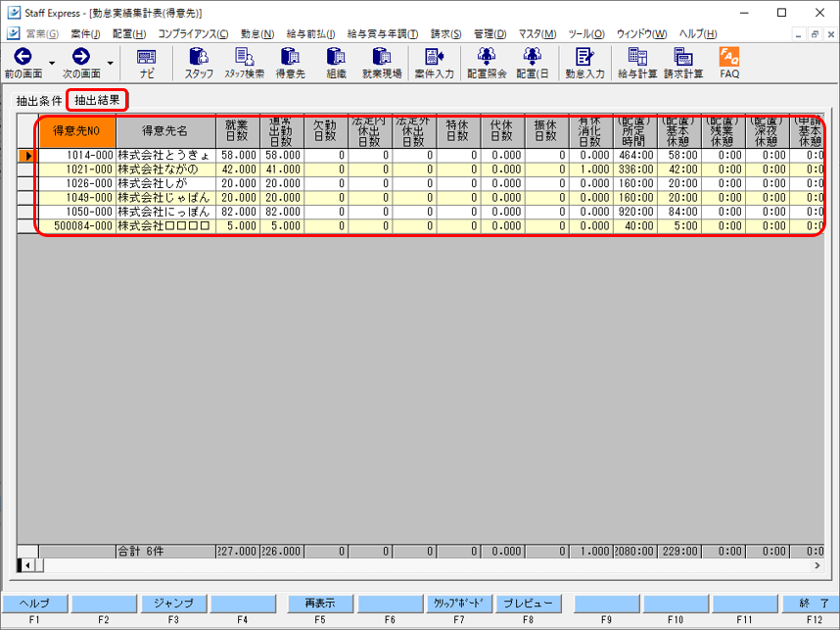Click the Staff Express app icon in menu bar
Image resolution: width=840 pixels, height=630 pixels.
pyautogui.click(x=14, y=33)
